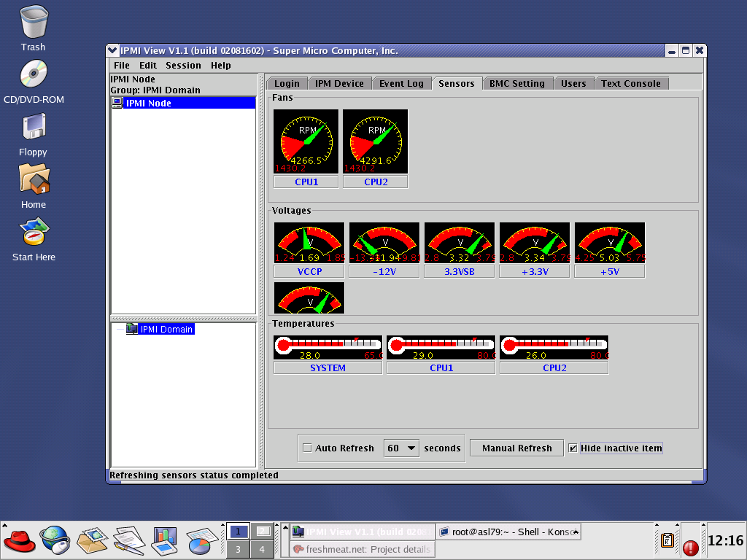The height and width of the screenshot is (560, 747).
Task: Click the IPMI Domain tree icon
Action: (x=132, y=329)
